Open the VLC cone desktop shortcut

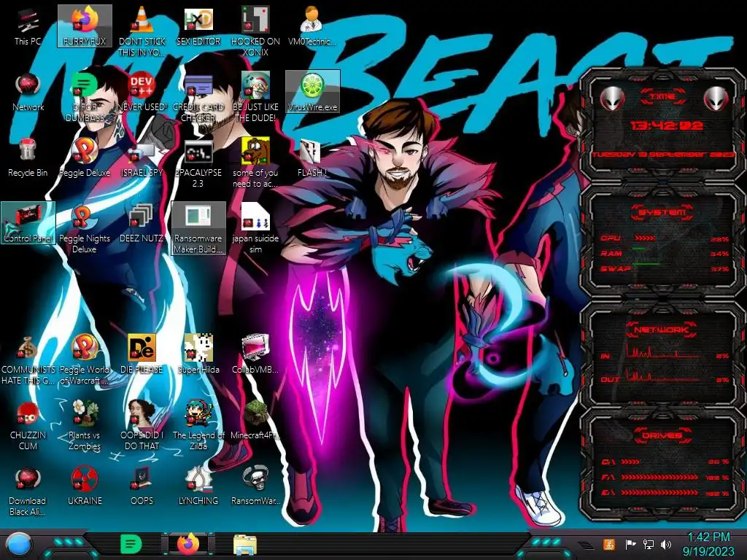(x=142, y=31)
